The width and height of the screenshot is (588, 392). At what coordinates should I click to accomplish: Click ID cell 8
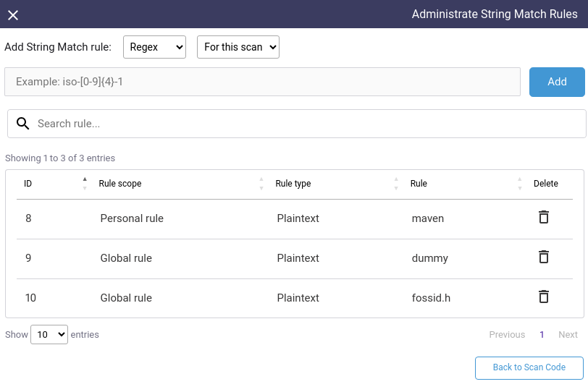(28, 218)
